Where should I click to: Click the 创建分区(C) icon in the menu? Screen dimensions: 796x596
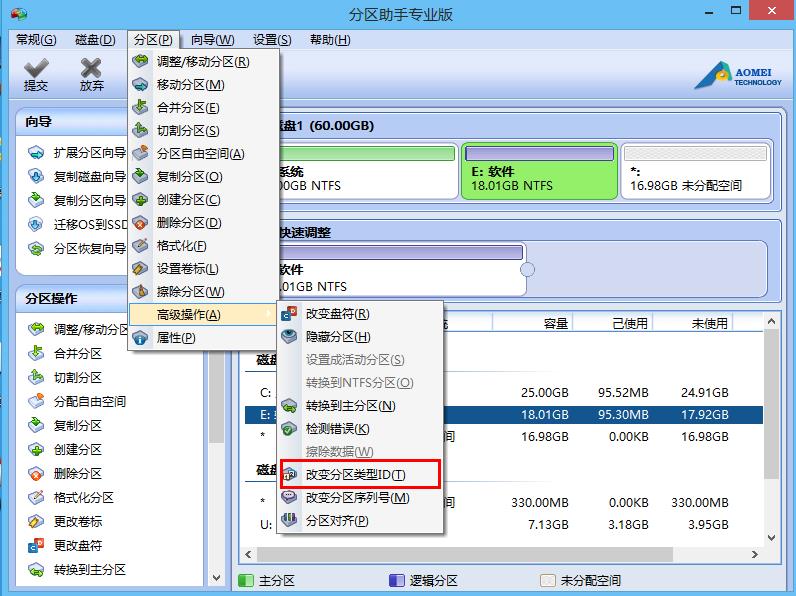click(140, 200)
